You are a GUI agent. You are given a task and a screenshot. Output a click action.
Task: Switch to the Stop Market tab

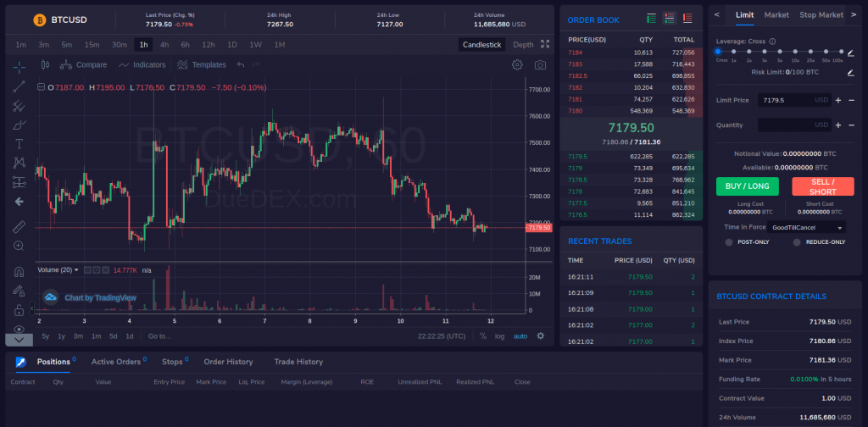pyautogui.click(x=821, y=15)
